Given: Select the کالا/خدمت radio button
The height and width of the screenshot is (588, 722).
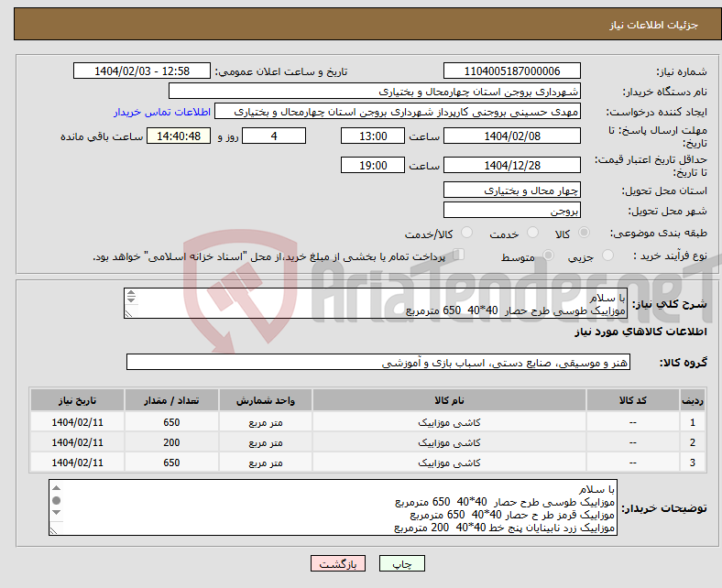Looking at the screenshot, I should (x=467, y=233).
